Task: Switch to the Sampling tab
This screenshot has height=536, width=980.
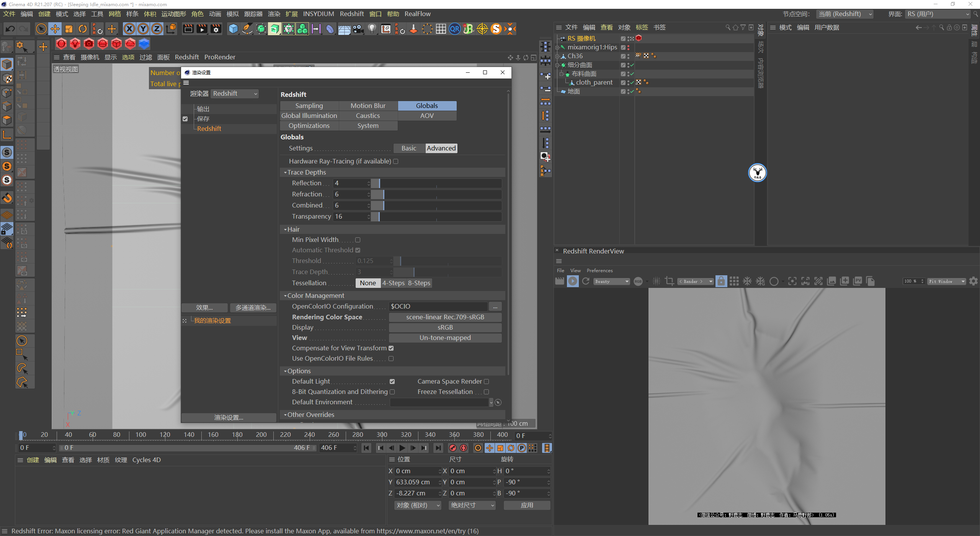Action: coord(309,106)
